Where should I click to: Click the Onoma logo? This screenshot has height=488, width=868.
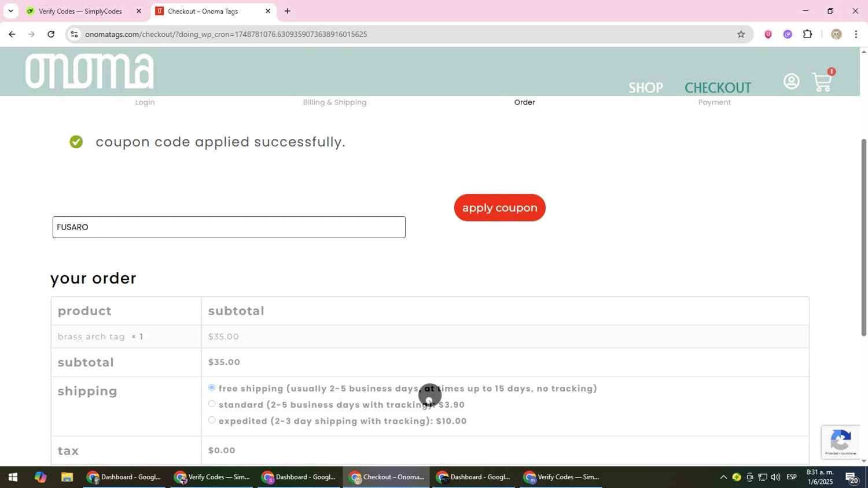90,71
